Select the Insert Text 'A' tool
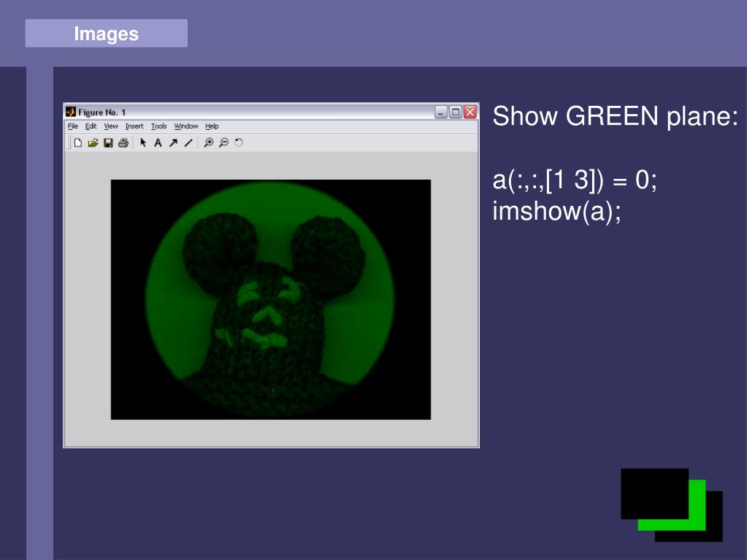The height and width of the screenshot is (560, 747). 158,142
